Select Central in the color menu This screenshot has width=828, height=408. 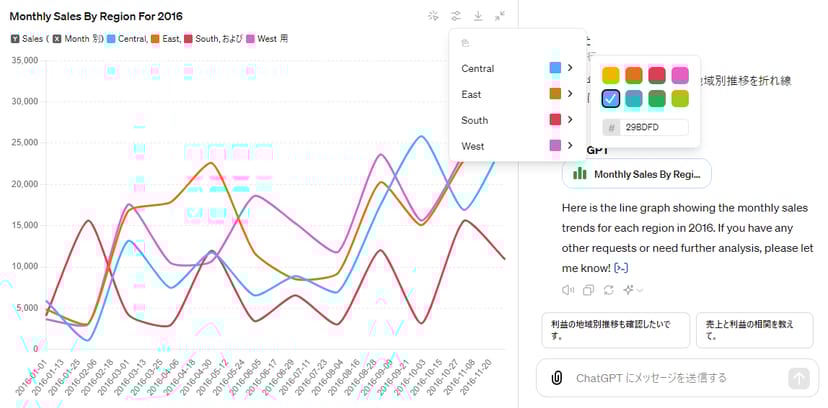[x=478, y=68]
